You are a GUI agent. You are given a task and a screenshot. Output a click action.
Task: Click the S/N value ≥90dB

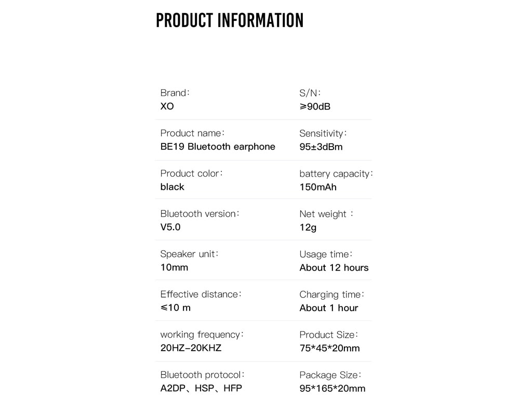coord(315,107)
